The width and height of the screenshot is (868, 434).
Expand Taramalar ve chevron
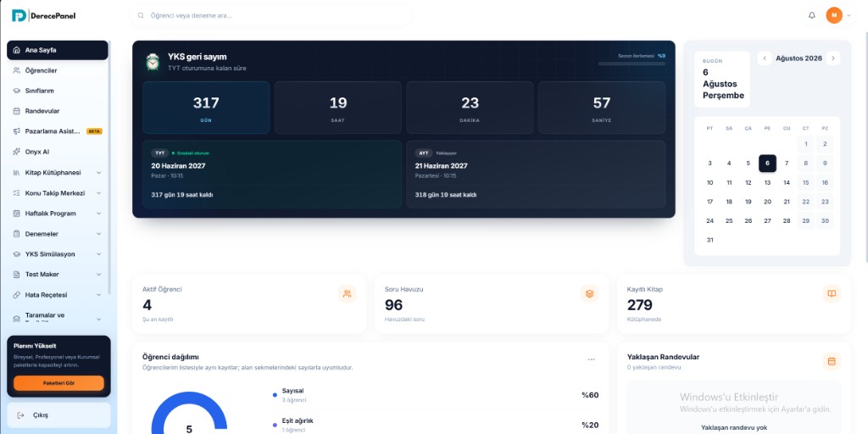click(x=98, y=319)
